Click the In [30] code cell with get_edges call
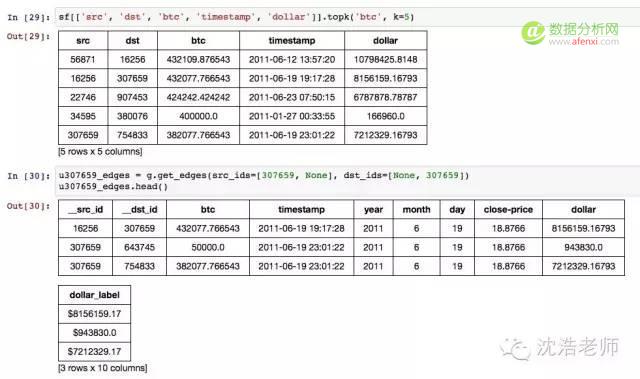Image resolution: width=640 pixels, height=379 pixels. (347, 181)
